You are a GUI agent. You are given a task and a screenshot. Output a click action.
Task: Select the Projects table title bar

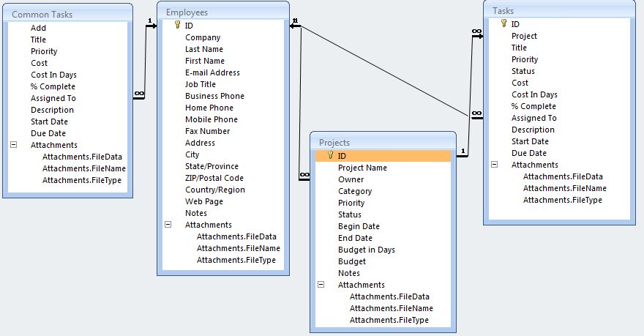tap(383, 143)
